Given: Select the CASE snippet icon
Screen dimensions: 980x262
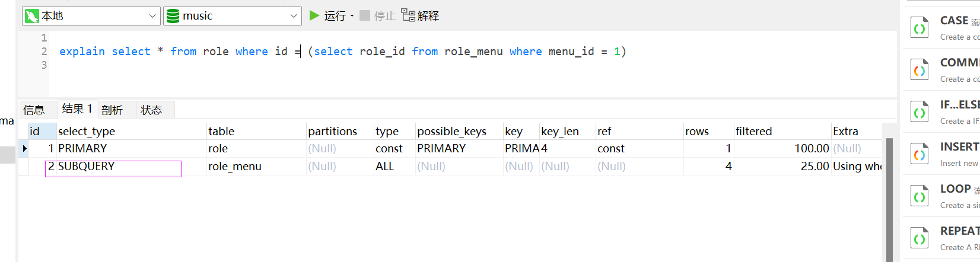Looking at the screenshot, I should (x=919, y=28).
